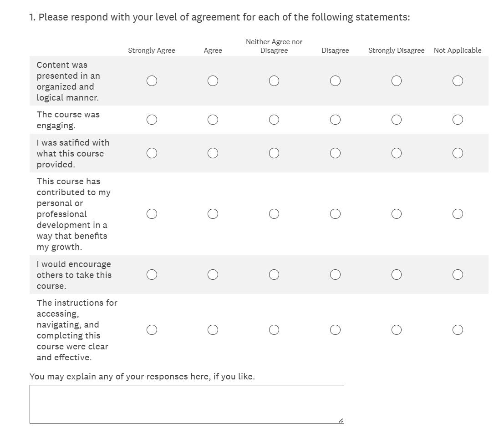Mark Disagree for course instructions statement
Screen dimensions: 504x429
pos(335,330)
